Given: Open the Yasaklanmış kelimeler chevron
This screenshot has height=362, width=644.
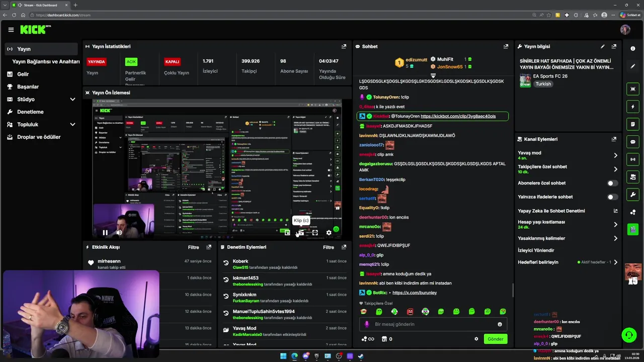Looking at the screenshot, I should tap(615, 238).
